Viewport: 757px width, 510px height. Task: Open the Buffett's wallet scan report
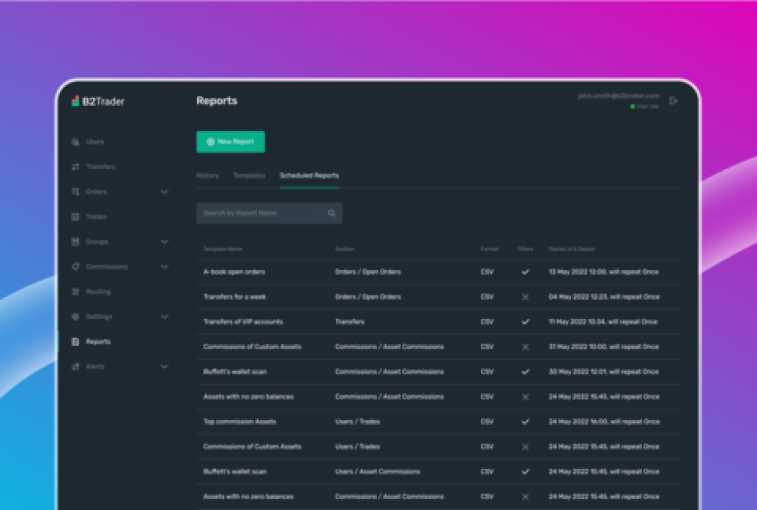point(235,372)
